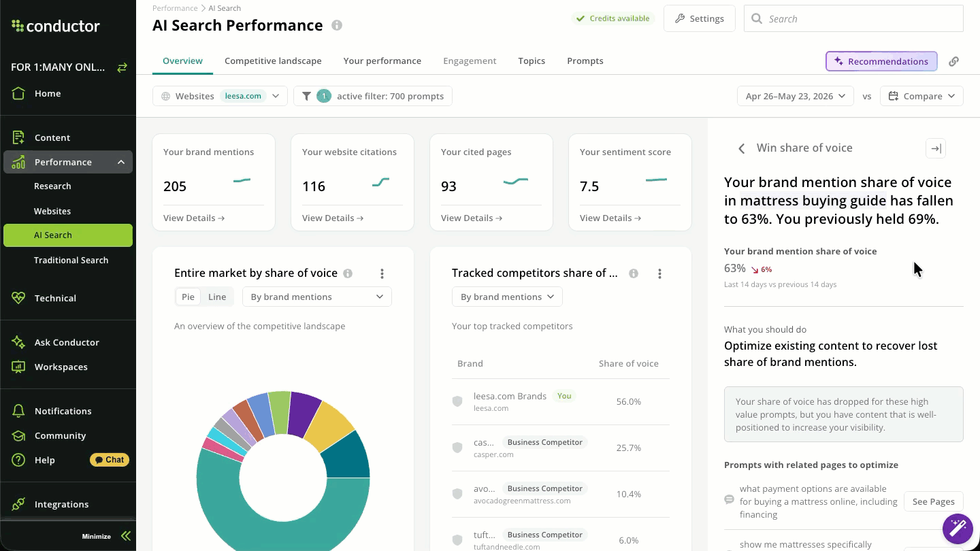Switch account via swap arrows icon
The height and width of the screenshot is (551, 980).
click(122, 67)
